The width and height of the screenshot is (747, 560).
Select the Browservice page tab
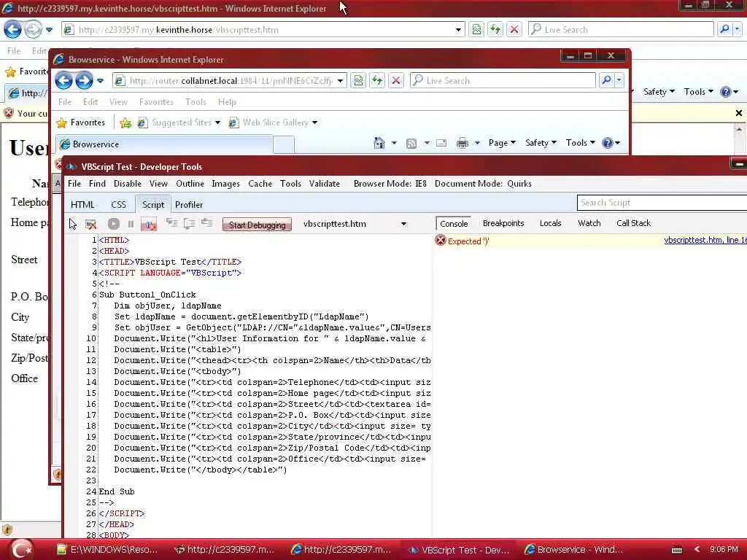click(165, 144)
